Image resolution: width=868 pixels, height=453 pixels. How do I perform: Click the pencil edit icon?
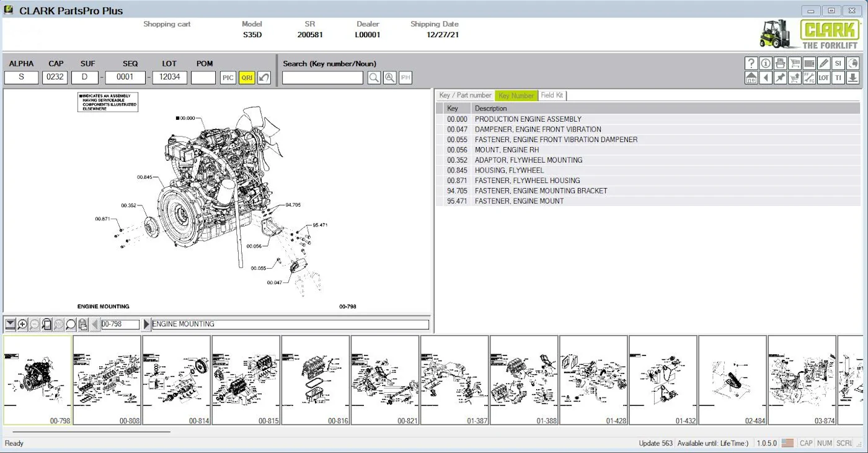coord(823,63)
